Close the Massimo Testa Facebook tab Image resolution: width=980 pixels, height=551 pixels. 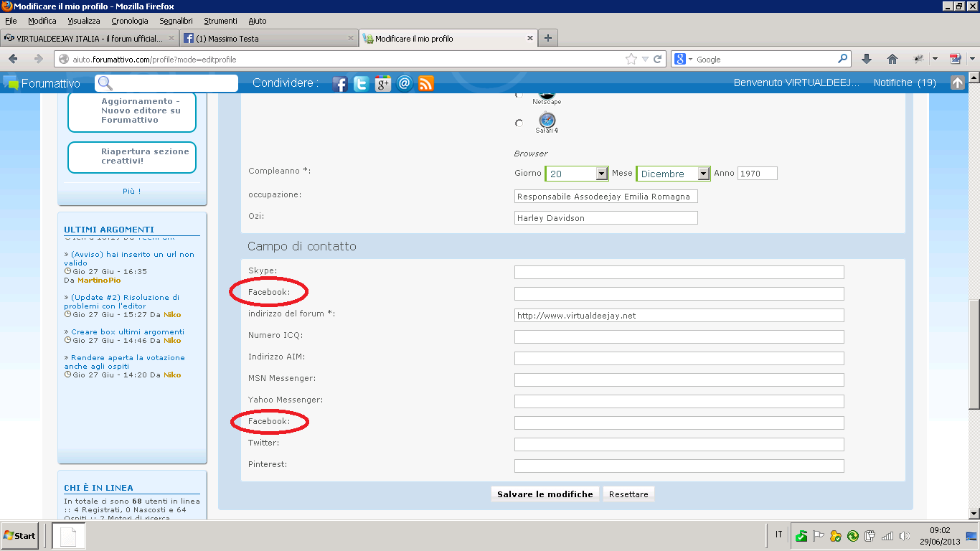point(351,38)
